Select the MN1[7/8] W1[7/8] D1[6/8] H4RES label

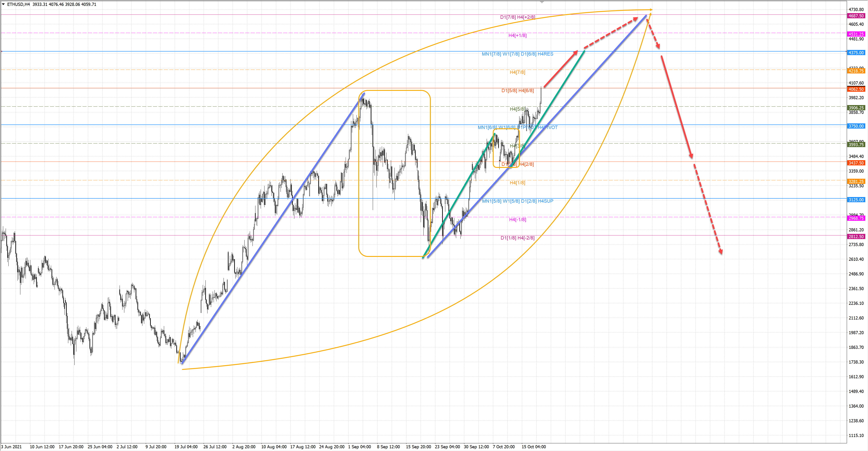(x=517, y=54)
